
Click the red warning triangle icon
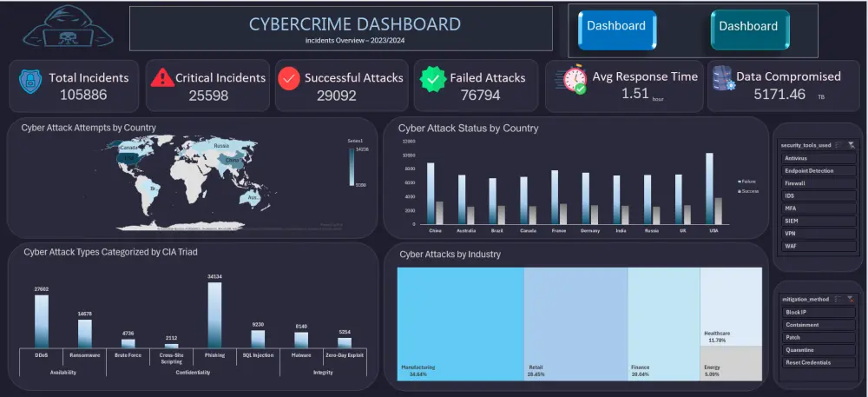coord(162,77)
